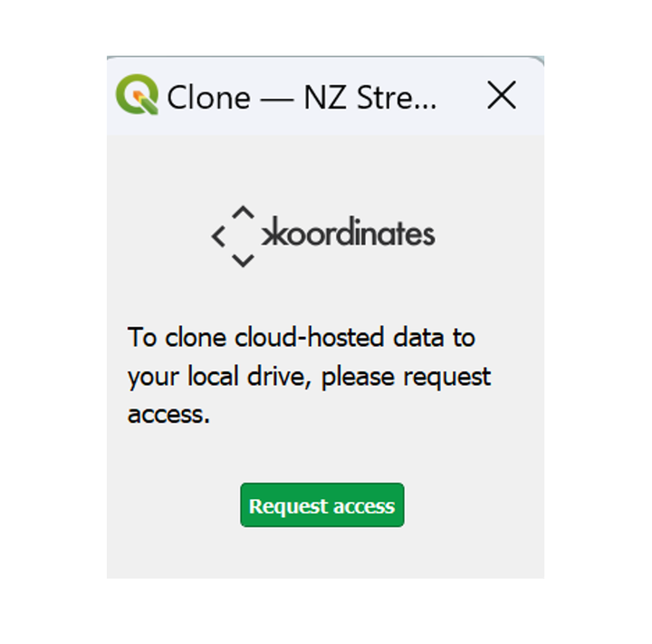The image size is (652, 644).
Task: Click 'your local drive, please request' line
Action: click(309, 377)
